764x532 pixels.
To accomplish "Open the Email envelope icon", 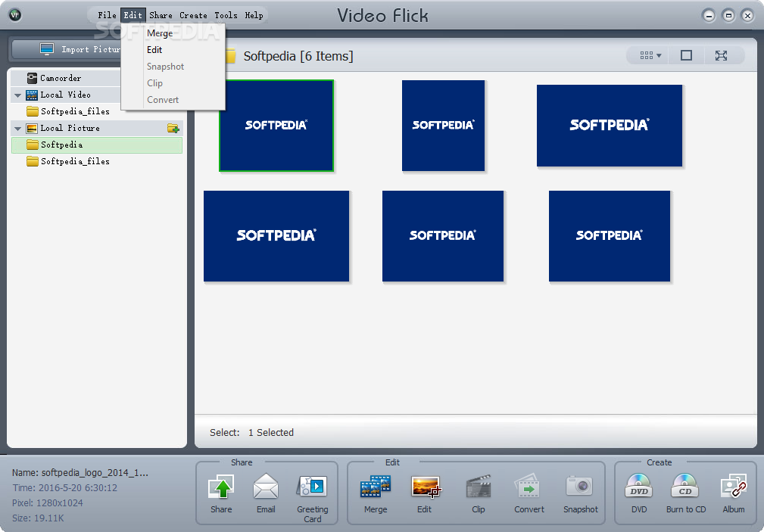I will (266, 487).
